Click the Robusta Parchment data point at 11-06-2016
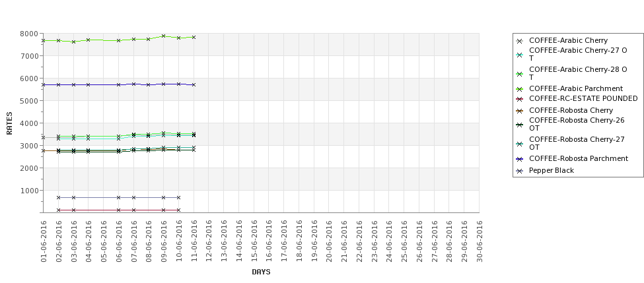 coord(194,85)
